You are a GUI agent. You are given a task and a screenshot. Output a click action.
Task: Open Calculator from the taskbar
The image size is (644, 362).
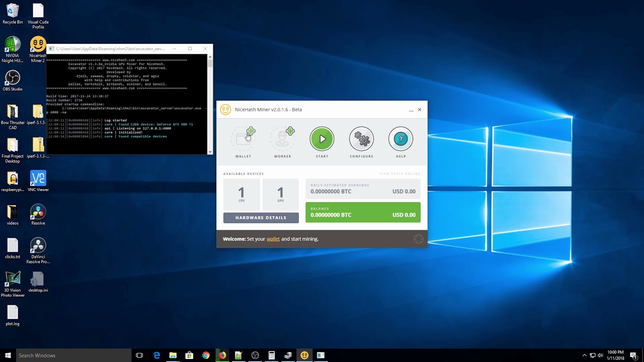[272, 355]
